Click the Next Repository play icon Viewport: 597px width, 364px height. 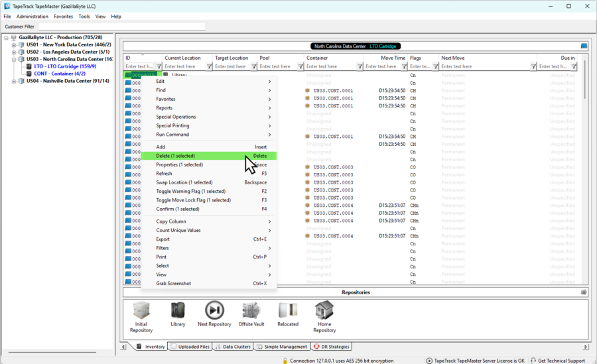[214, 311]
